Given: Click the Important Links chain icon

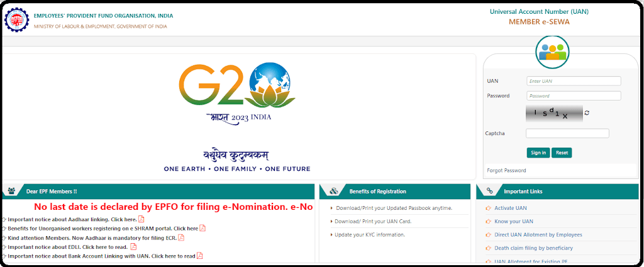Looking at the screenshot, I should click(489, 191).
